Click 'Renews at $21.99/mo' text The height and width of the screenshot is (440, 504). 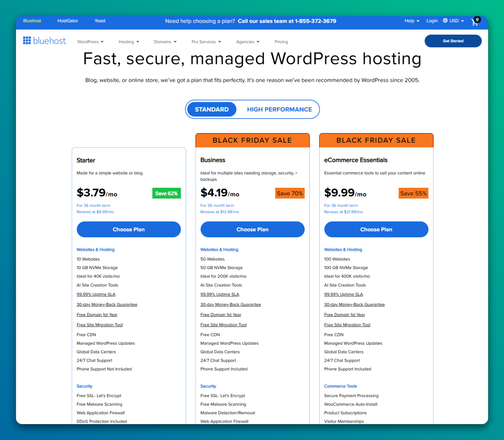click(x=343, y=212)
